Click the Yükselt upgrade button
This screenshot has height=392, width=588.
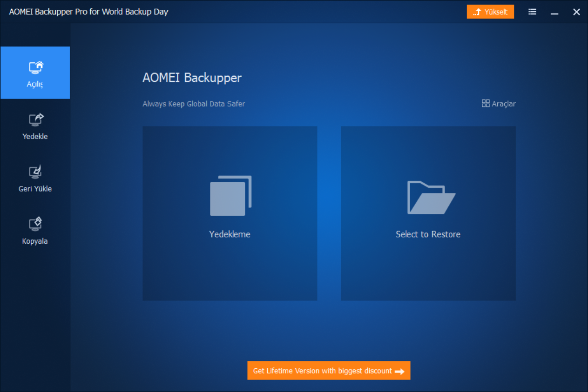490,12
